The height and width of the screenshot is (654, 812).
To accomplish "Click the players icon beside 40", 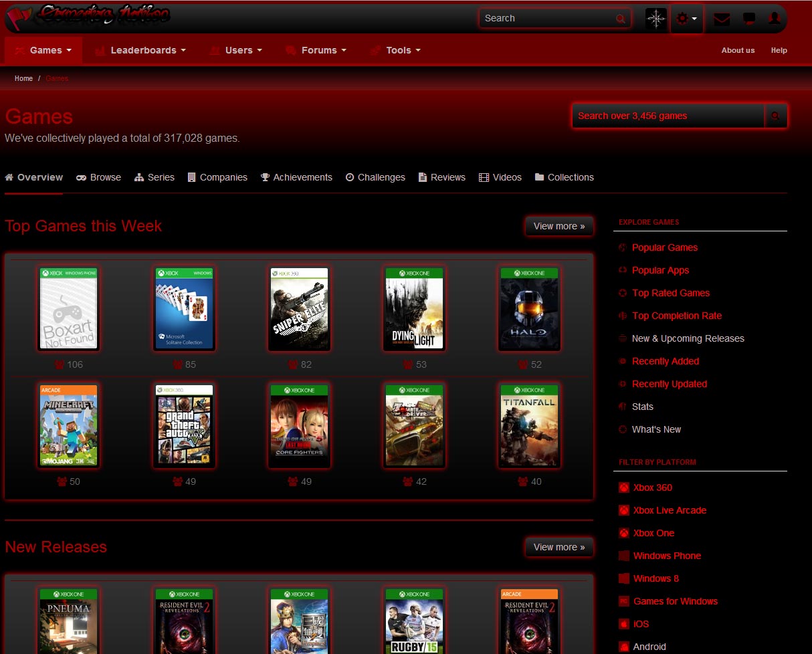I will pos(522,481).
